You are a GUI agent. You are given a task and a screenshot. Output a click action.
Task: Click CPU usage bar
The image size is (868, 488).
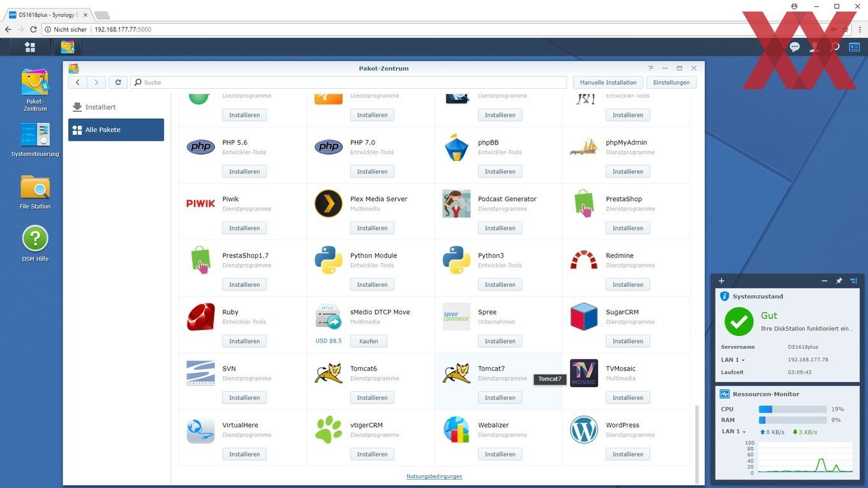793,409
